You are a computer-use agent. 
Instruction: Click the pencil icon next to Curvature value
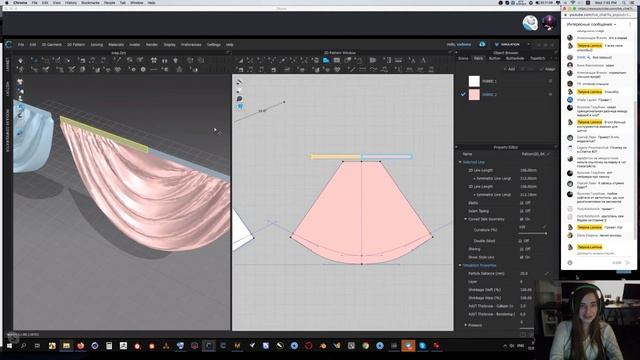click(x=544, y=227)
